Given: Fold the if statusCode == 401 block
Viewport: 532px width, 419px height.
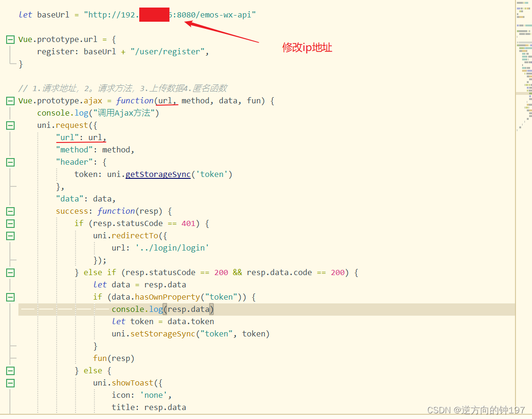Looking at the screenshot, I should click(10, 224).
